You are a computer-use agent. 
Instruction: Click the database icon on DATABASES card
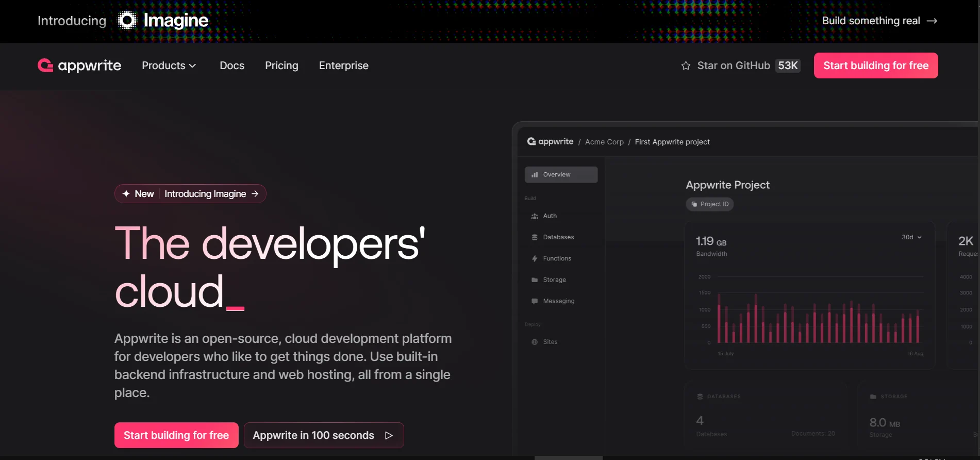tap(700, 397)
